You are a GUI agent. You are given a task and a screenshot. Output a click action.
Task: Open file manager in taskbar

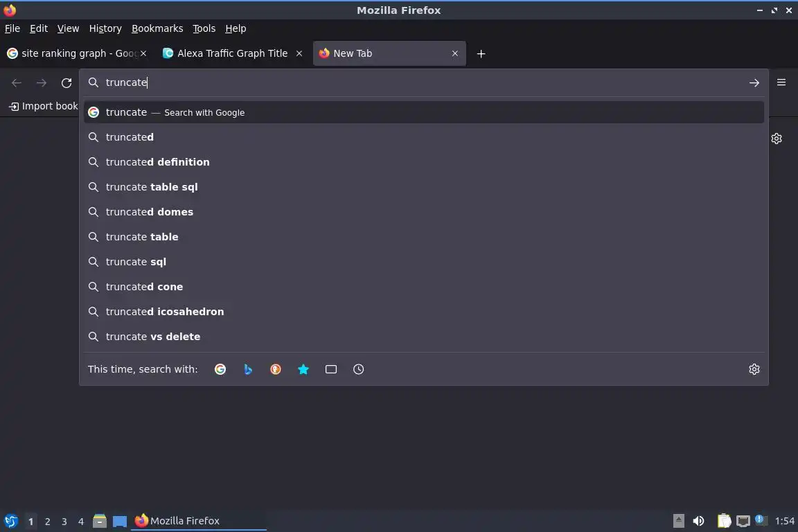click(100, 521)
